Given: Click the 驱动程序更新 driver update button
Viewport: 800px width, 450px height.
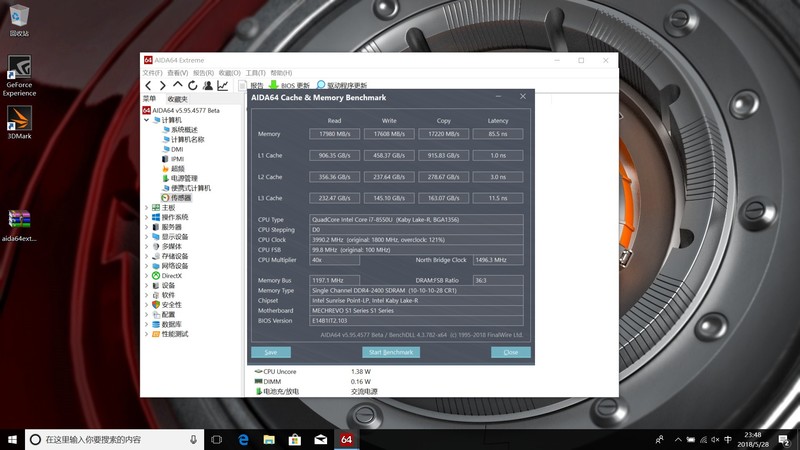Looking at the screenshot, I should tap(341, 85).
